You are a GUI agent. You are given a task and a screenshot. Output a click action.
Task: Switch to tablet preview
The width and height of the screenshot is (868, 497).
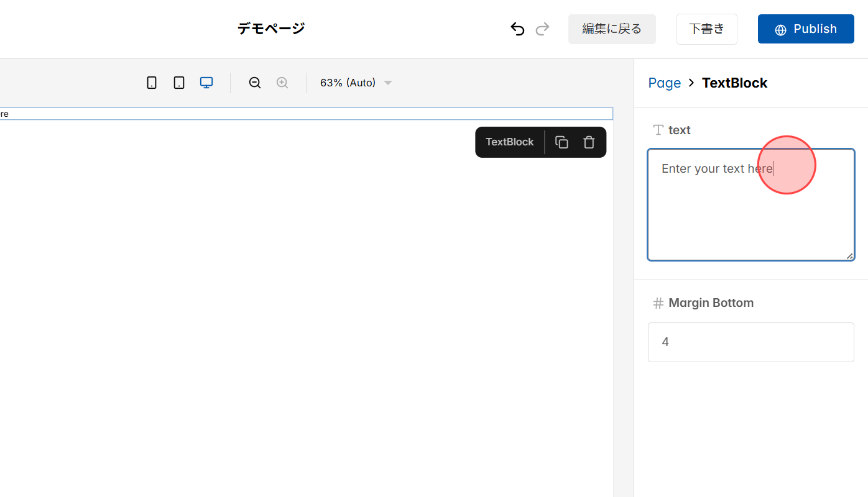click(179, 82)
